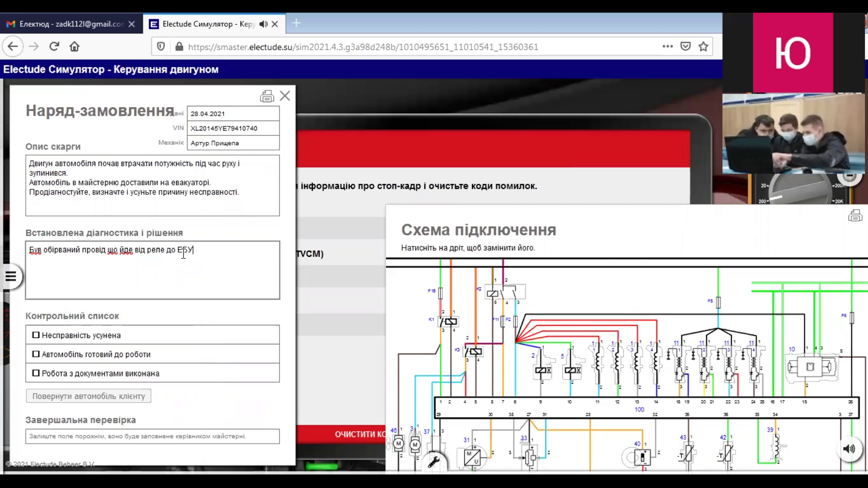
Task: Reload the browser page
Action: (x=54, y=47)
